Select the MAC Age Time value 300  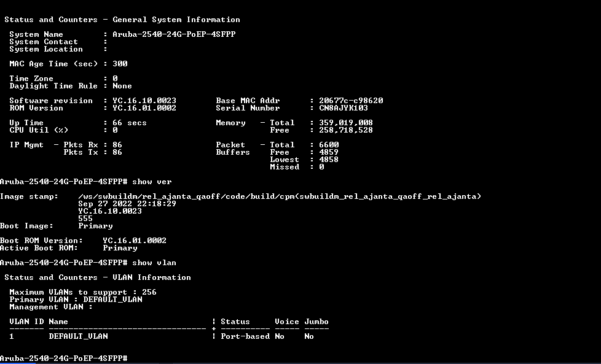tap(120, 64)
